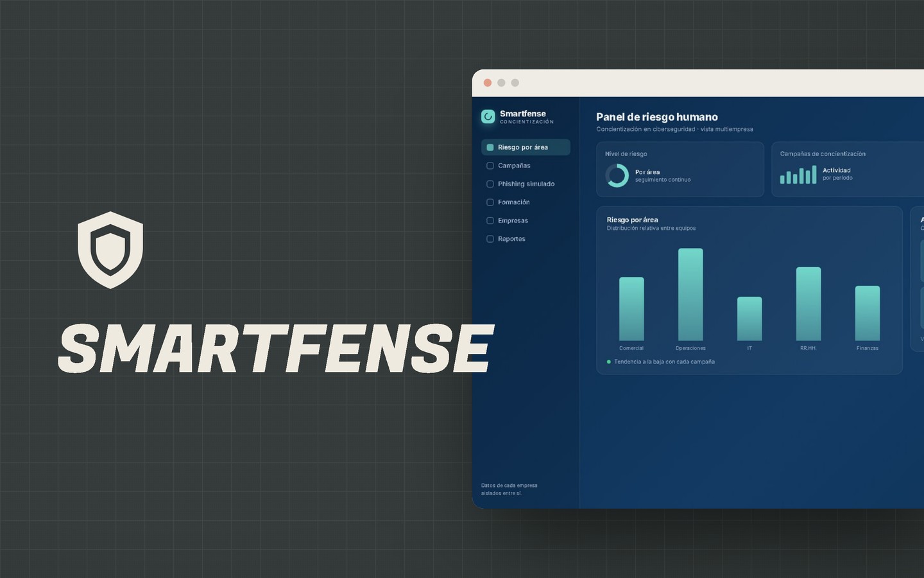Click the 'seguimiento continuo' text in card
Viewport: 924px width, 578px height.
point(663,180)
